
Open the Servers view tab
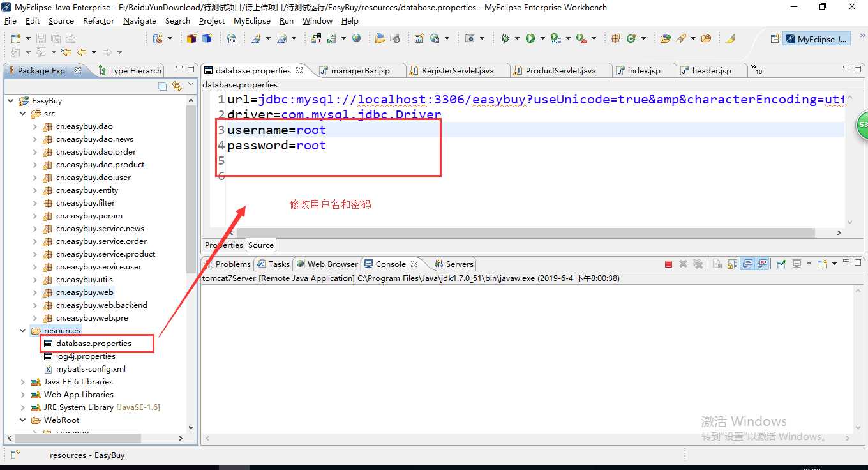pos(453,264)
